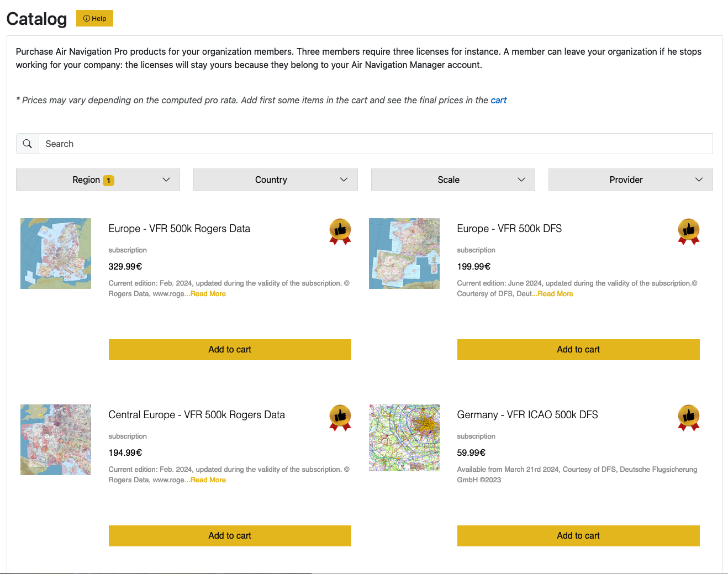The width and height of the screenshot is (728, 574).
Task: Open the Scale filter dropdown
Action: 453,180
